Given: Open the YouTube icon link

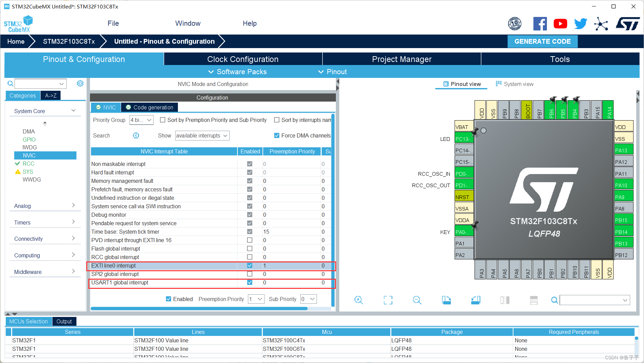Looking at the screenshot, I should click(560, 23).
